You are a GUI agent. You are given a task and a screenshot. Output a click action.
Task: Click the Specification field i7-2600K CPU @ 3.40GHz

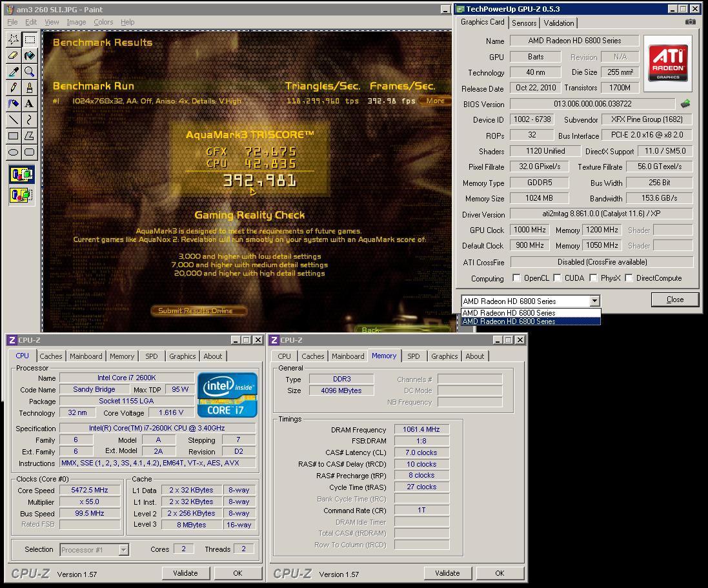click(x=157, y=428)
